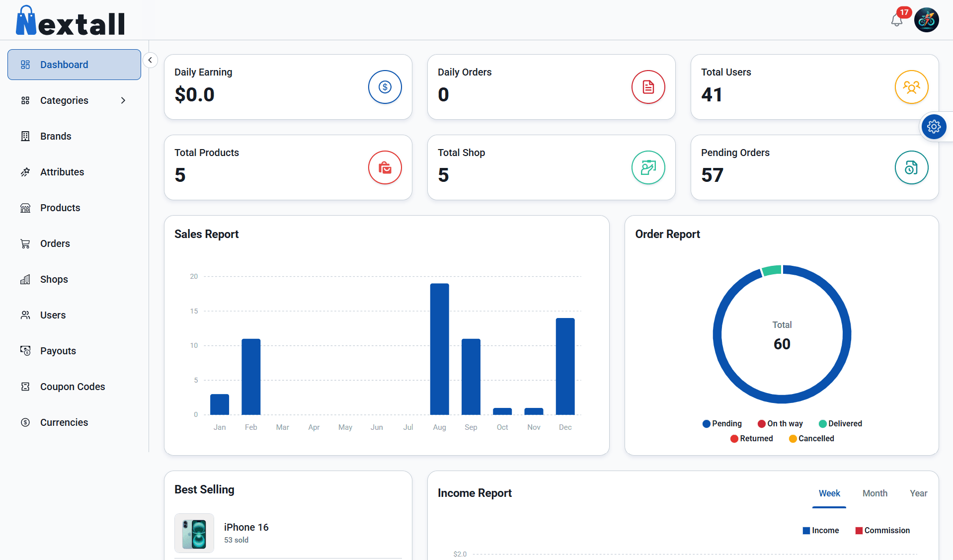Open the iPhone 16 product thumbnail
This screenshot has width=953, height=560.
tap(194, 533)
